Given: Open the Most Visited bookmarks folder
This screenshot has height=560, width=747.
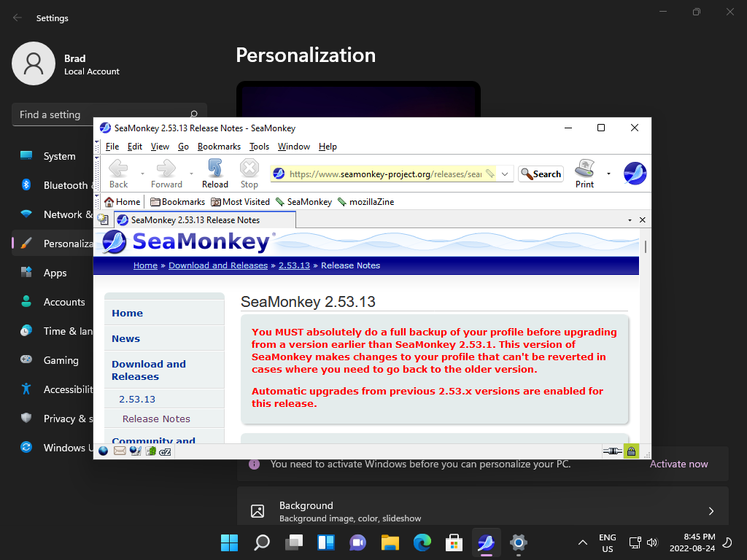Looking at the screenshot, I should coord(240,202).
